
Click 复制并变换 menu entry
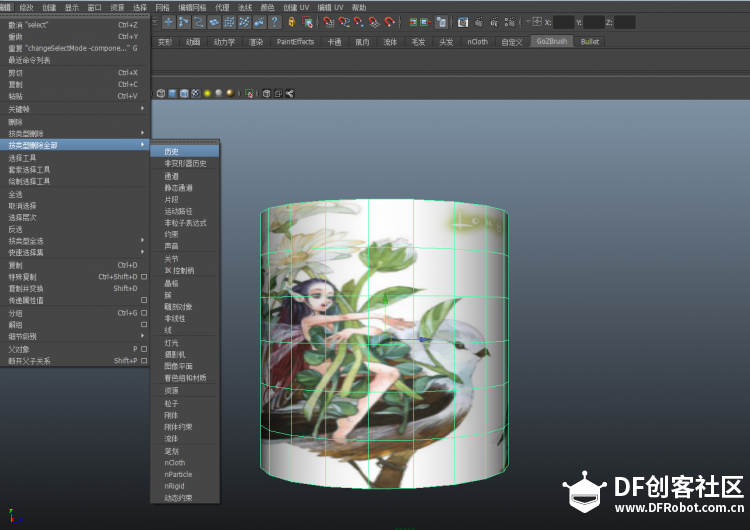[x=75, y=288]
